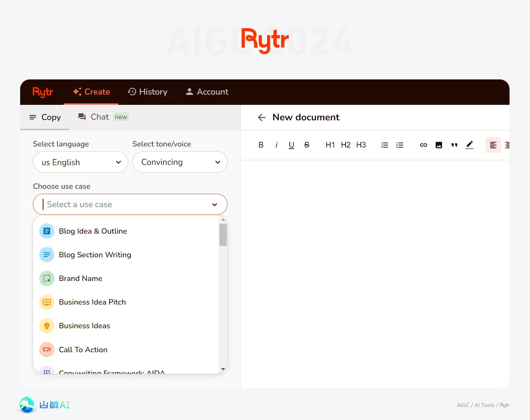Screen dimensions: 530x420
Task: Open the tone dropdown showing Convincing
Action: pyautogui.click(x=180, y=162)
